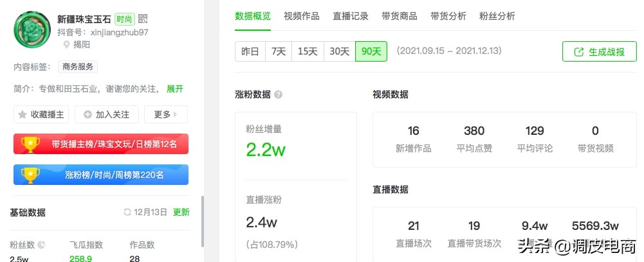
Task: Click the 飞瓜指数 value 258.9
Action: [80, 259]
